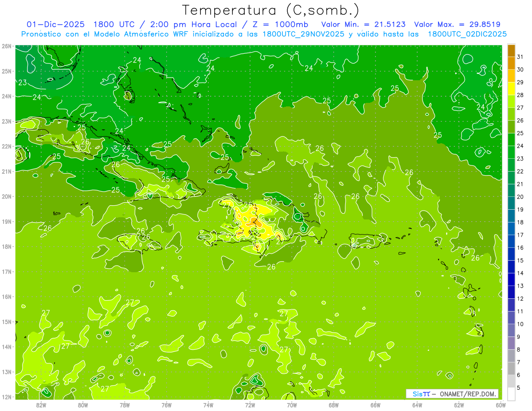Screen dimensions: 532x411
Task: Click the longitude label "78W"
Action: [125, 405]
